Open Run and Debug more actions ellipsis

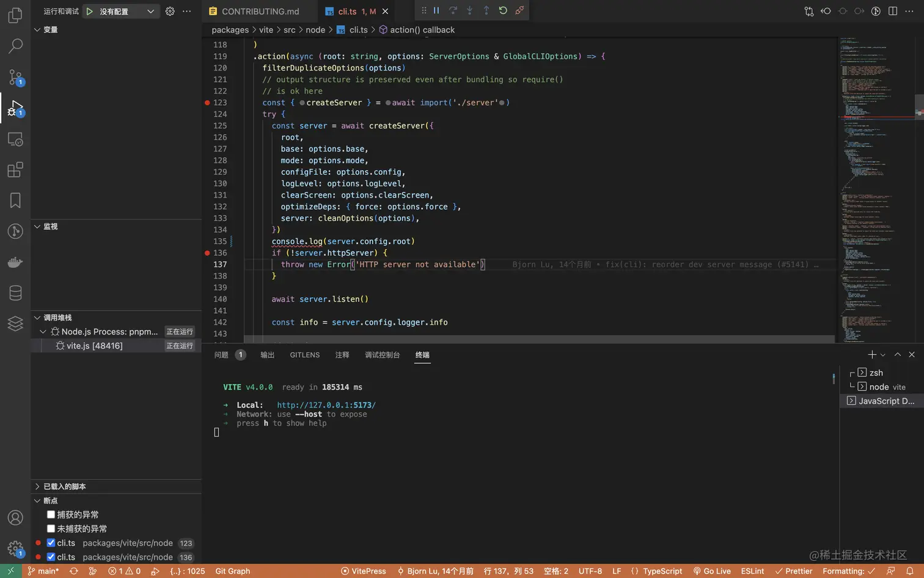(187, 11)
